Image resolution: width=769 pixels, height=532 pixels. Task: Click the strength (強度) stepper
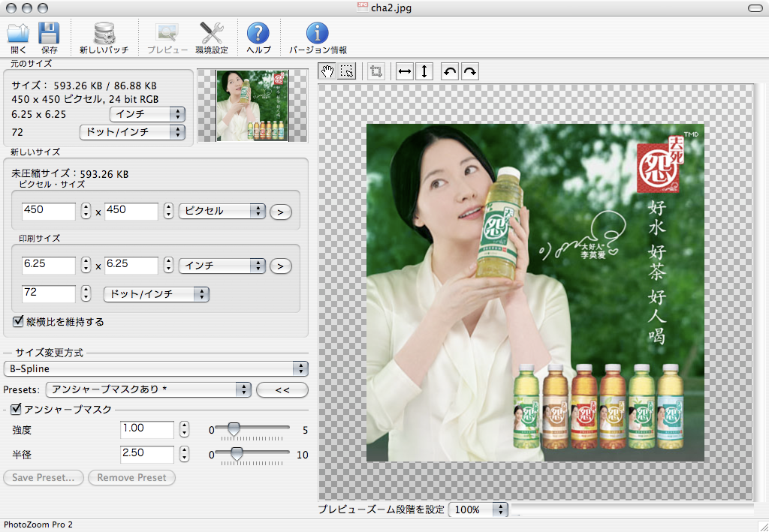tap(184, 429)
